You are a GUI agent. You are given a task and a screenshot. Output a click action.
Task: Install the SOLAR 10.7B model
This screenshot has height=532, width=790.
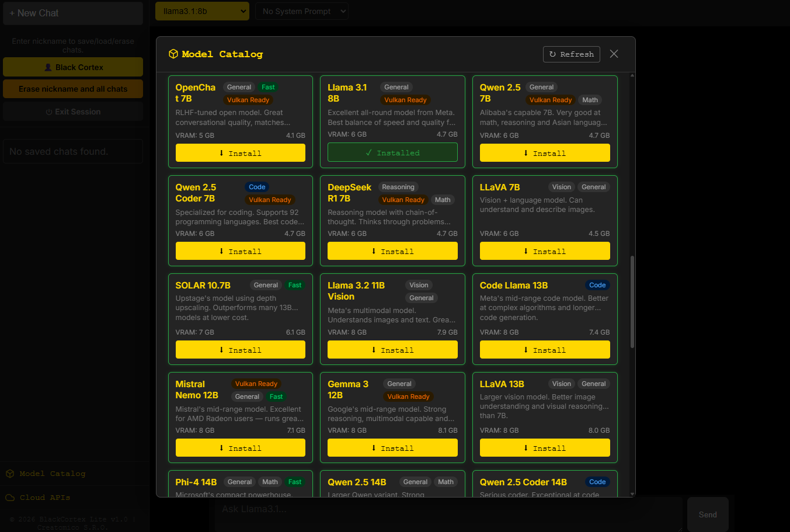click(x=241, y=350)
